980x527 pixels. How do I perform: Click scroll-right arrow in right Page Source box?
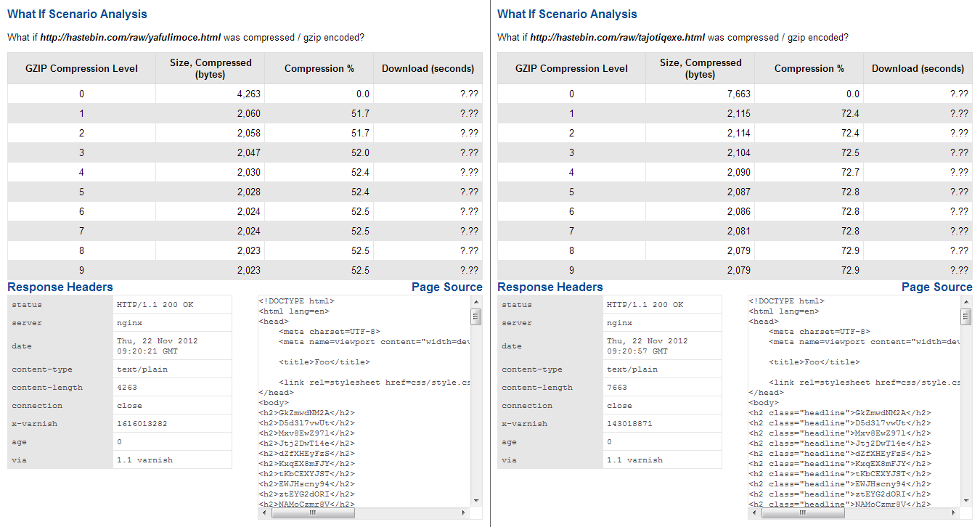[955, 512]
